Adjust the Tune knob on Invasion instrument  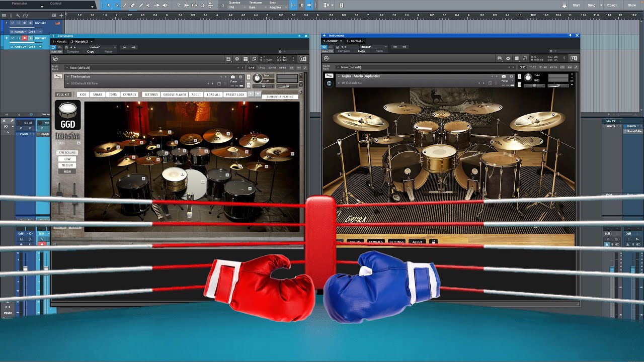pyautogui.click(x=257, y=78)
